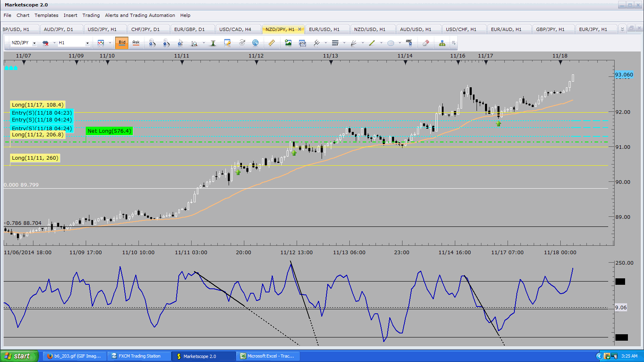
Task: Select the eraser tool in toolbar
Action: [425, 43]
